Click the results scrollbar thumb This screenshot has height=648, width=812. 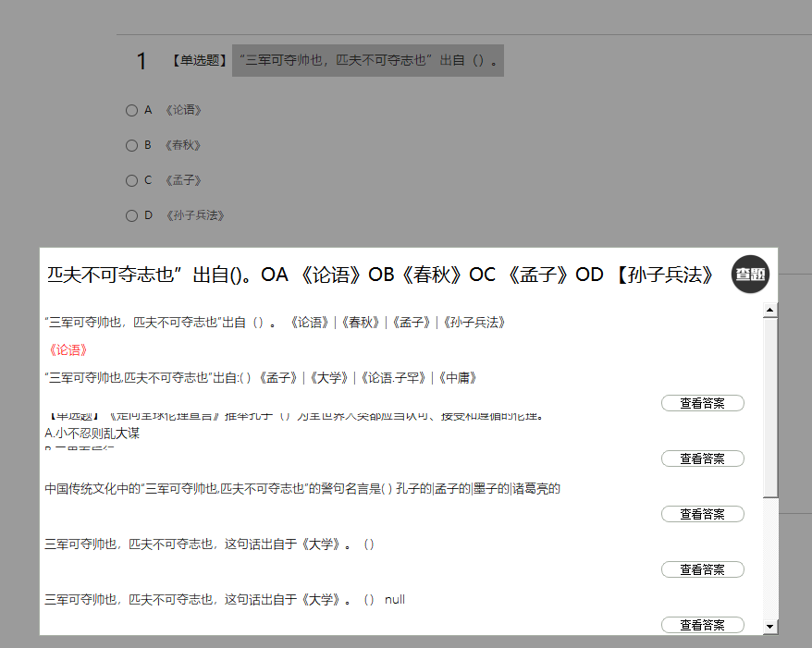[x=770, y=408]
